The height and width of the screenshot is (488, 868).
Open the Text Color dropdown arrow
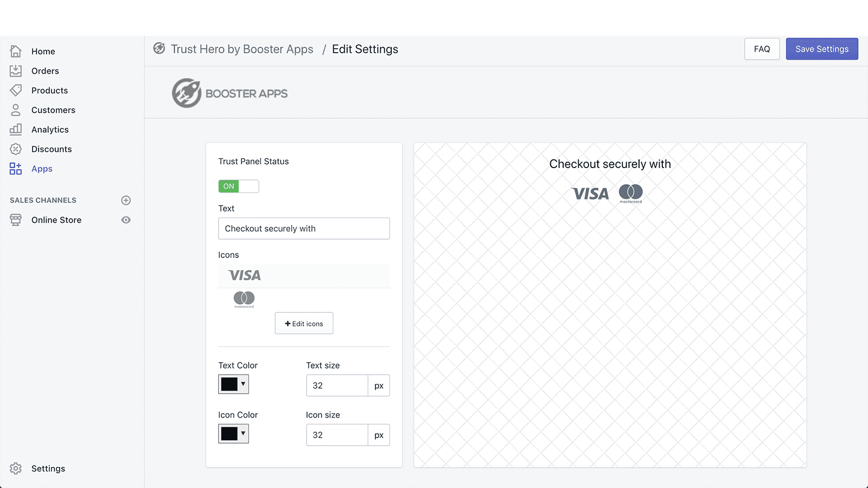coord(243,384)
